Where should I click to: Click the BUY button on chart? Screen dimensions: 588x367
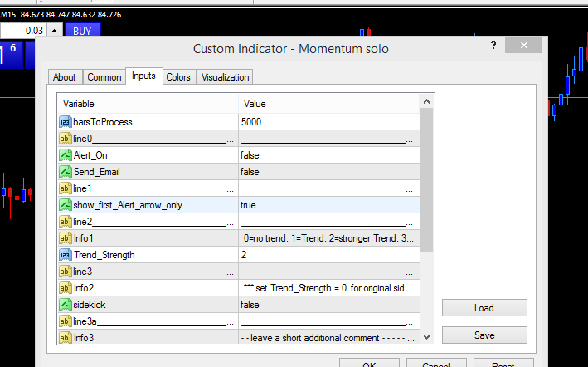pos(82,31)
